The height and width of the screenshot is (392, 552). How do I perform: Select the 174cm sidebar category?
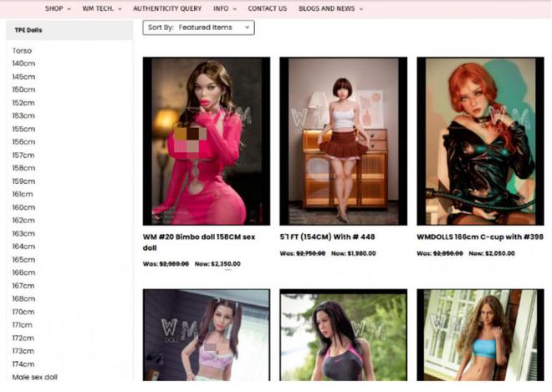(23, 364)
